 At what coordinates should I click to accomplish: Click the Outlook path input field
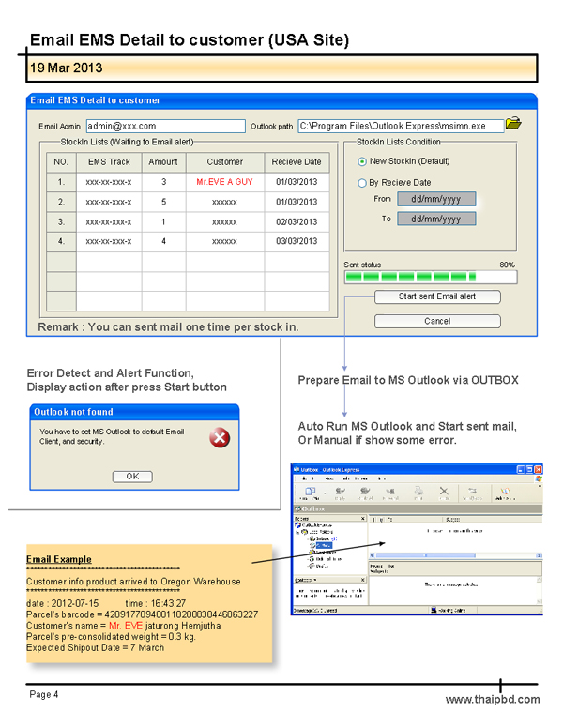pyautogui.click(x=401, y=126)
